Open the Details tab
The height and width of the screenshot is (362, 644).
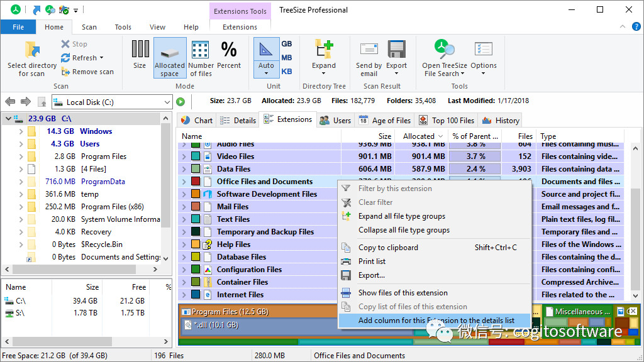point(238,120)
